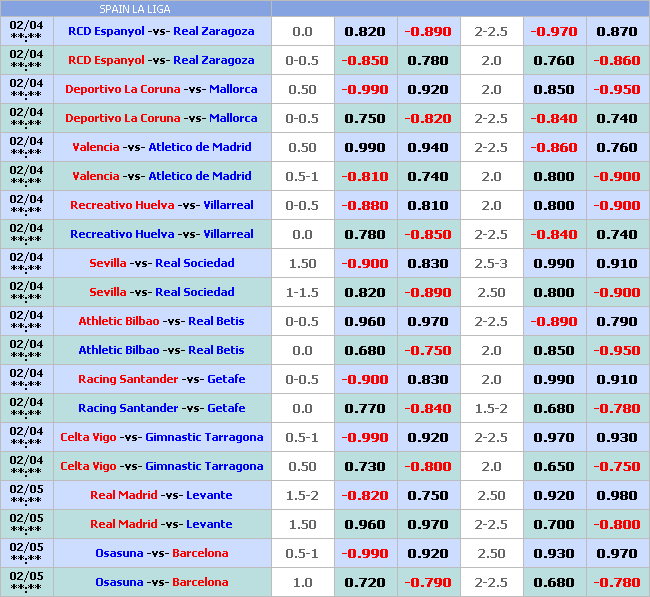The width and height of the screenshot is (650, 597).
Task: Select 0.650 odds for Celta Vigo vs Gimnastic
Action: [x=553, y=466]
